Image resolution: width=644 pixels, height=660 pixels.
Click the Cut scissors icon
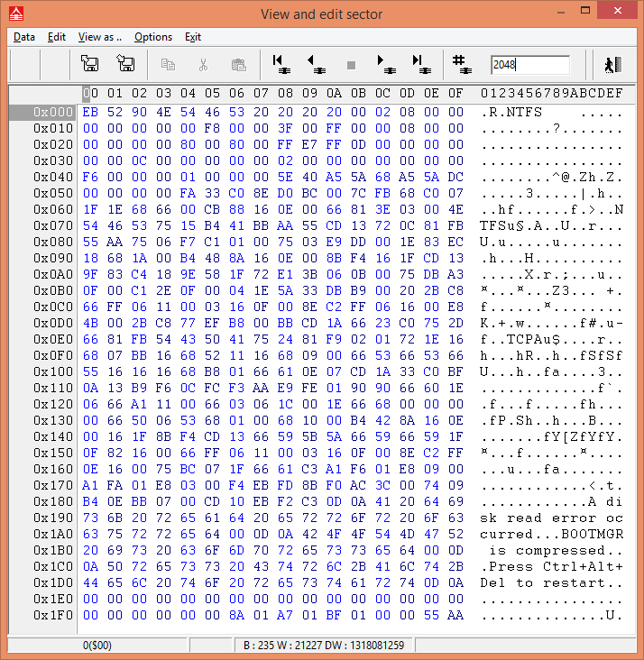204,65
